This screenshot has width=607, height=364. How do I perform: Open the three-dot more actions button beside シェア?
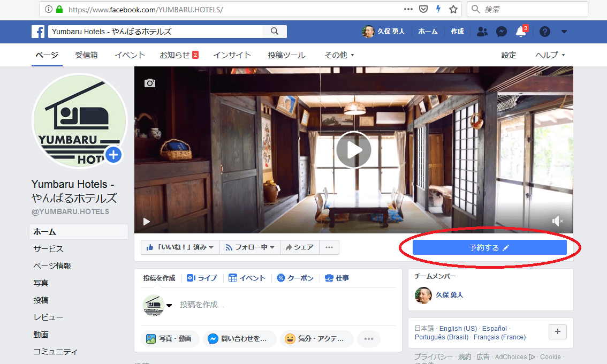click(329, 247)
